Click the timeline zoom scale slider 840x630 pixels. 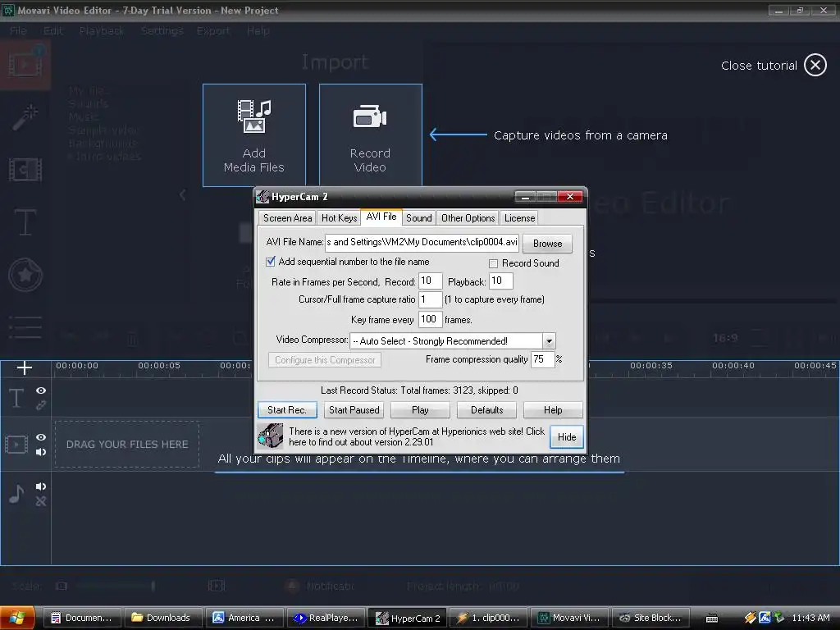click(x=115, y=586)
